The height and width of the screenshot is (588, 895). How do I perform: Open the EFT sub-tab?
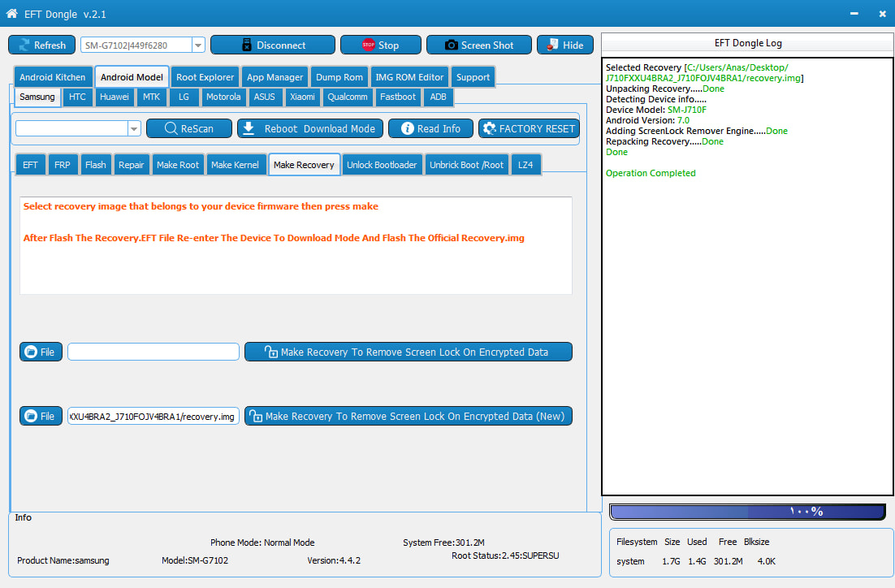pos(30,165)
